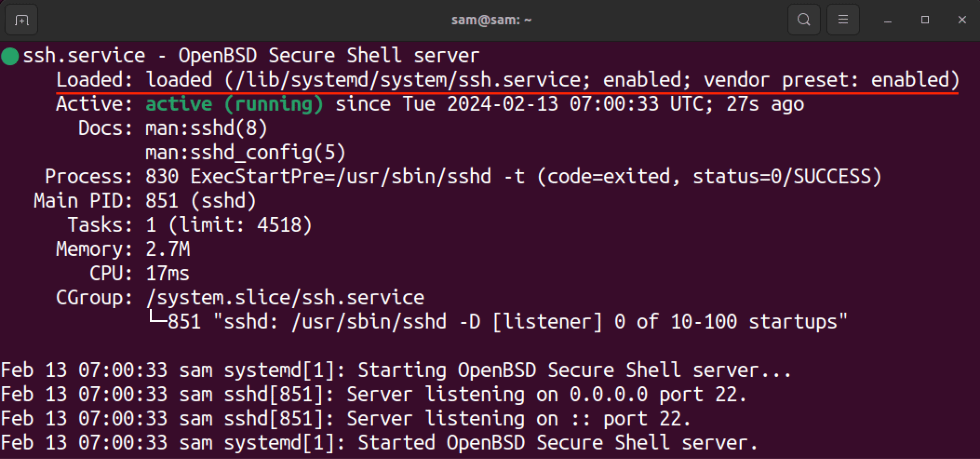The width and height of the screenshot is (980, 459).
Task: Click the ssh.service heading text
Action: click(x=84, y=56)
